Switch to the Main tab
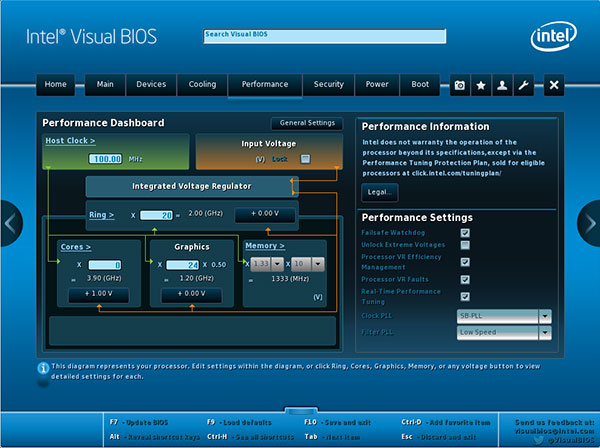The height and width of the screenshot is (448, 600). 105,85
